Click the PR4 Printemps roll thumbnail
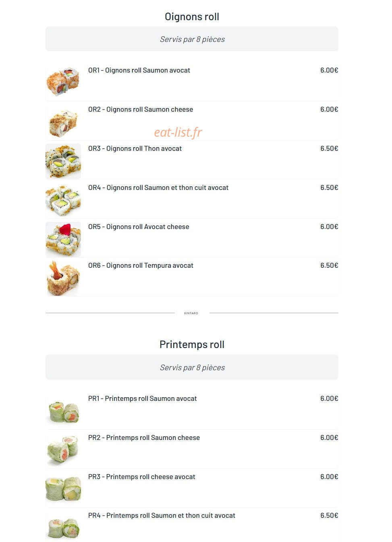392x542 pixels. click(x=63, y=526)
